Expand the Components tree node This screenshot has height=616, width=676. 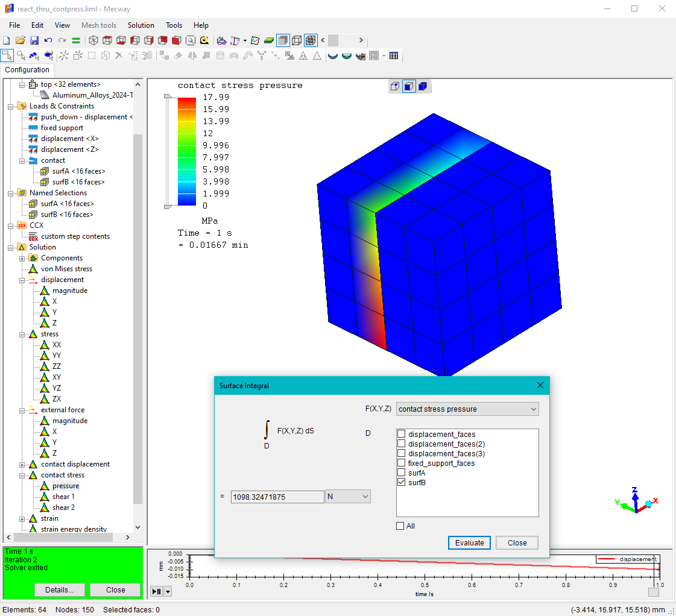click(22, 259)
